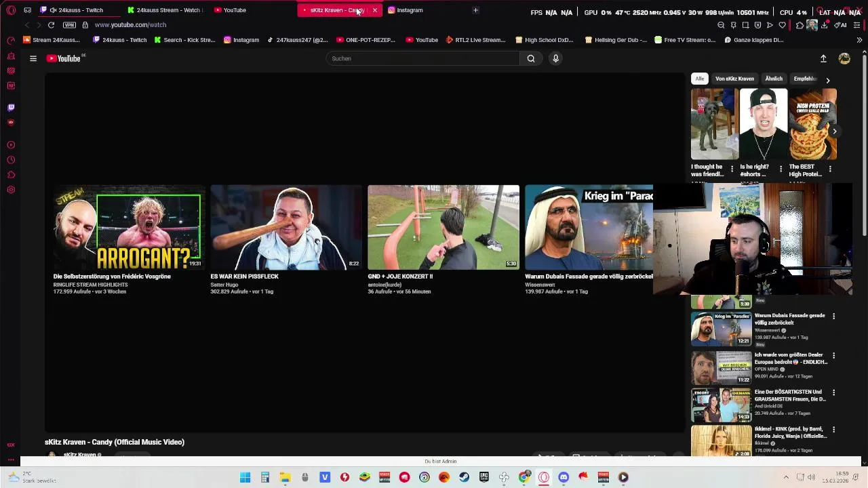Open Discord from the taskbar
868x488 pixels.
click(564, 478)
